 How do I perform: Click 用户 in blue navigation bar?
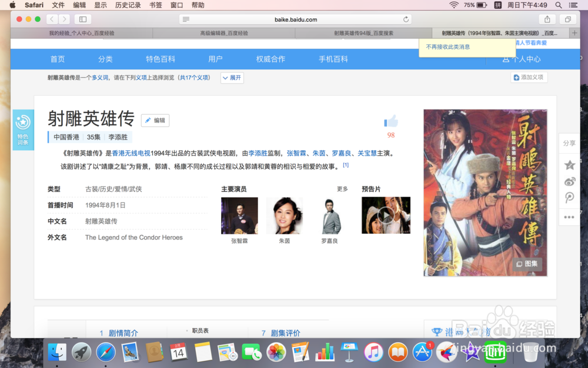215,59
